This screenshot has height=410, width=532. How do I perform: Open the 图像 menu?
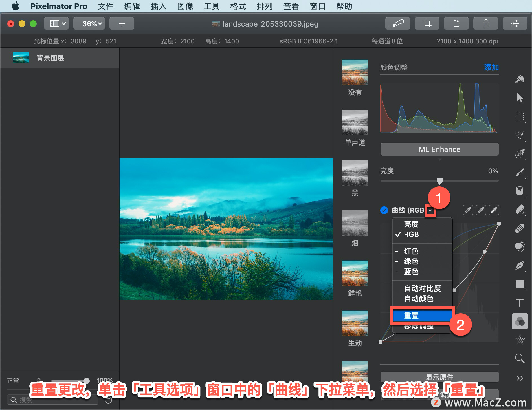point(185,6)
